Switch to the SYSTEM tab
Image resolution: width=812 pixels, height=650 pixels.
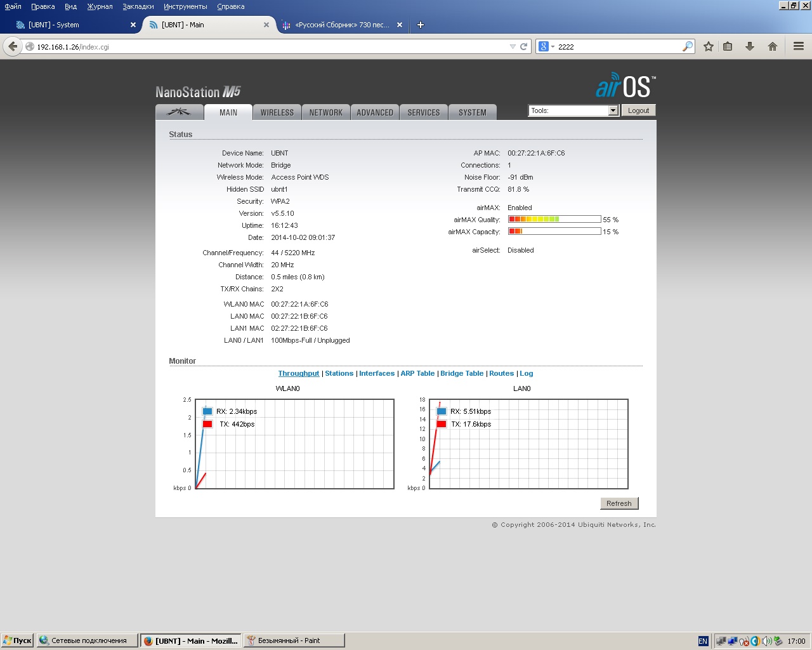click(x=473, y=112)
